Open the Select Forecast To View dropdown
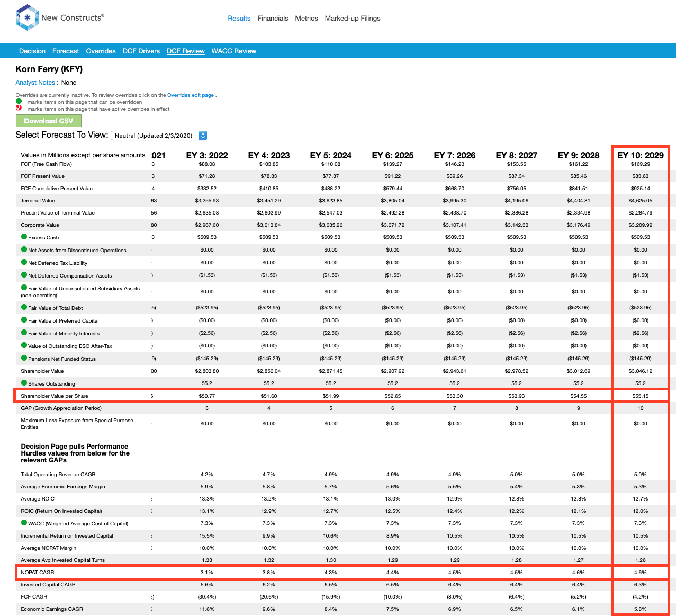The image size is (676, 616). click(159, 136)
